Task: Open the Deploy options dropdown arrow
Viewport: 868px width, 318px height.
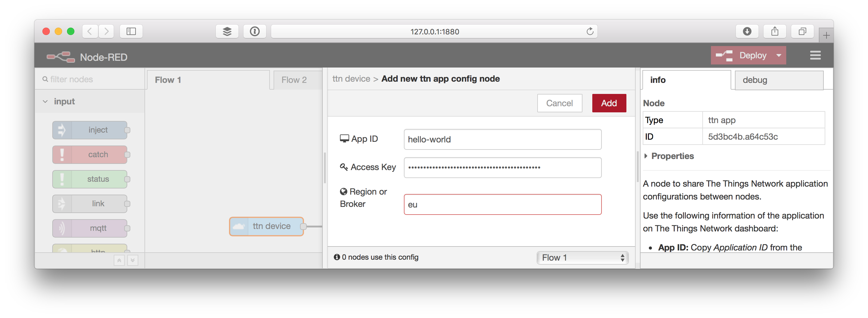Action: pyautogui.click(x=779, y=56)
